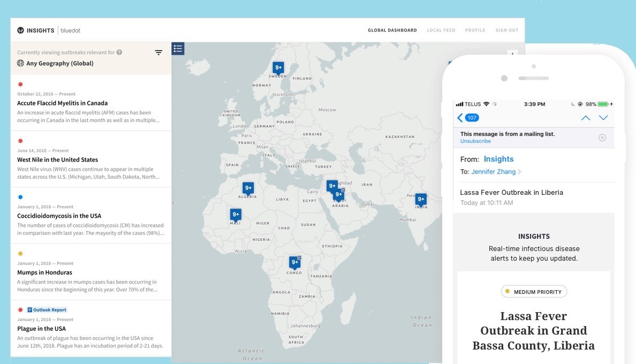Click the help question mark icon
636x364 pixels.
(x=119, y=52)
